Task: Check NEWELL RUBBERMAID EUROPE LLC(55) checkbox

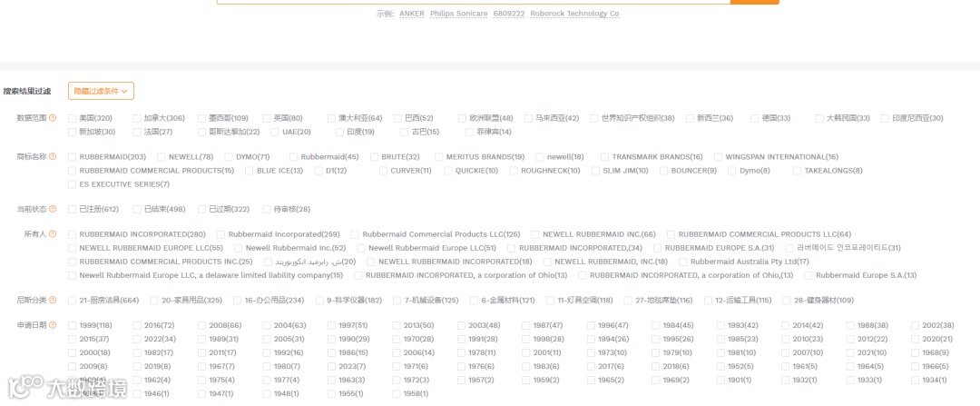Action: point(73,248)
